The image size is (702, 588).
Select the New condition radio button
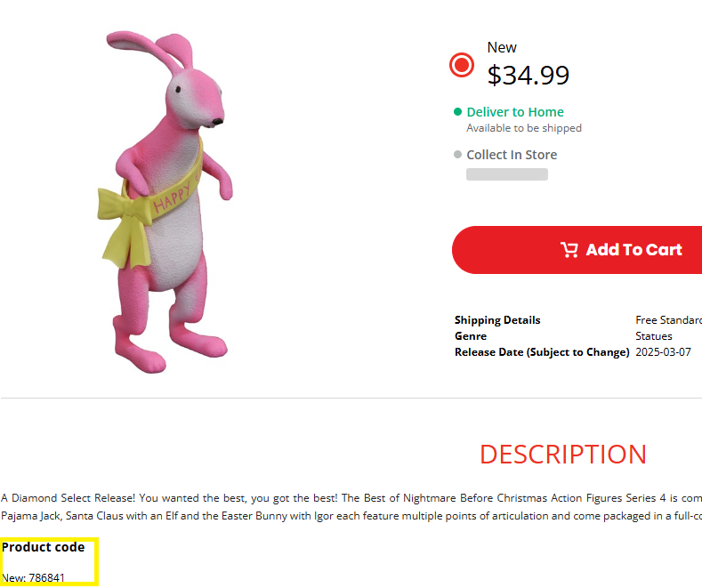tap(462, 65)
